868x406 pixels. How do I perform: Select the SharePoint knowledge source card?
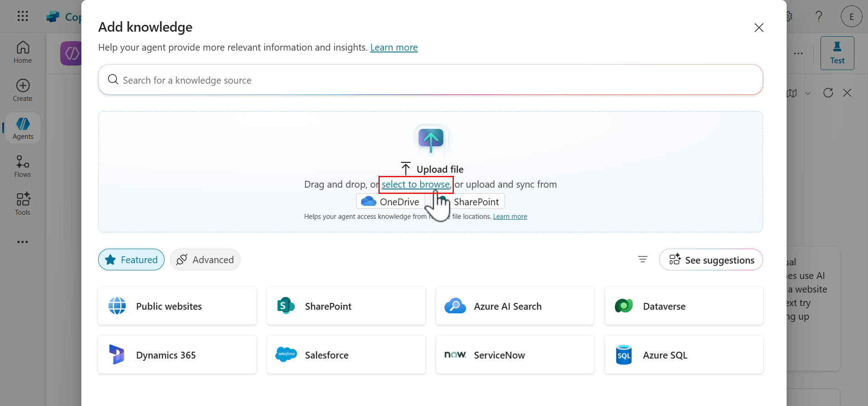pos(346,306)
